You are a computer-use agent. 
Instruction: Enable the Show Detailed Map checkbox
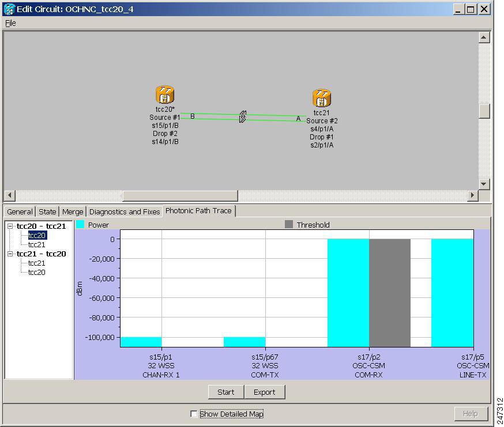[x=194, y=414]
